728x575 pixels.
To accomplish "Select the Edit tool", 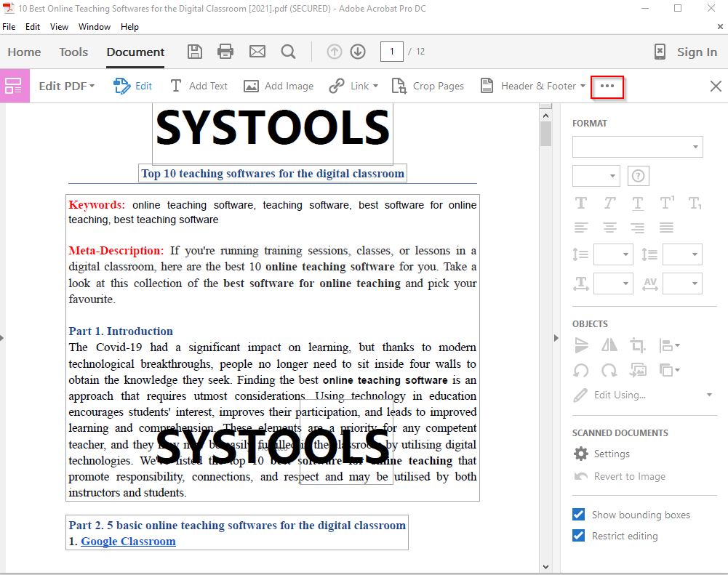I will pos(133,86).
